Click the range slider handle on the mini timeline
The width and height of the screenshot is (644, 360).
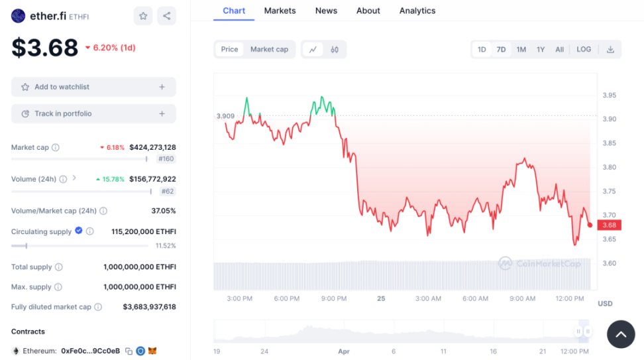tap(578, 331)
